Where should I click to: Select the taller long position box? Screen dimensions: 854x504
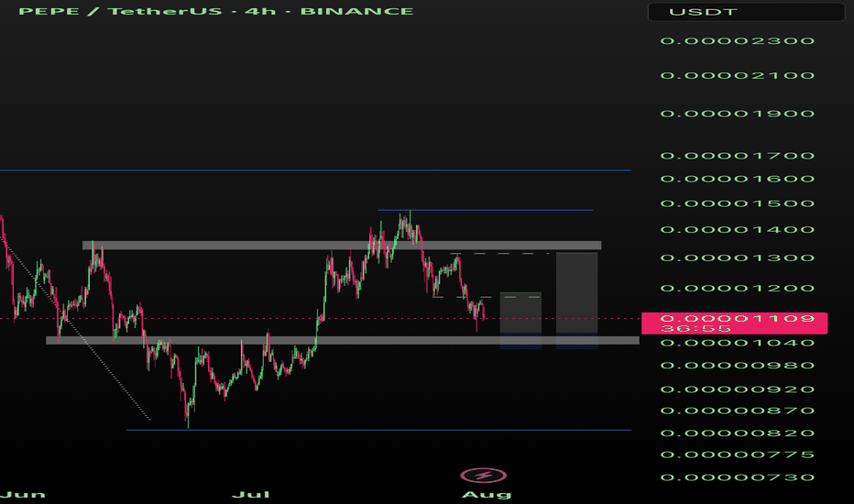(x=576, y=301)
